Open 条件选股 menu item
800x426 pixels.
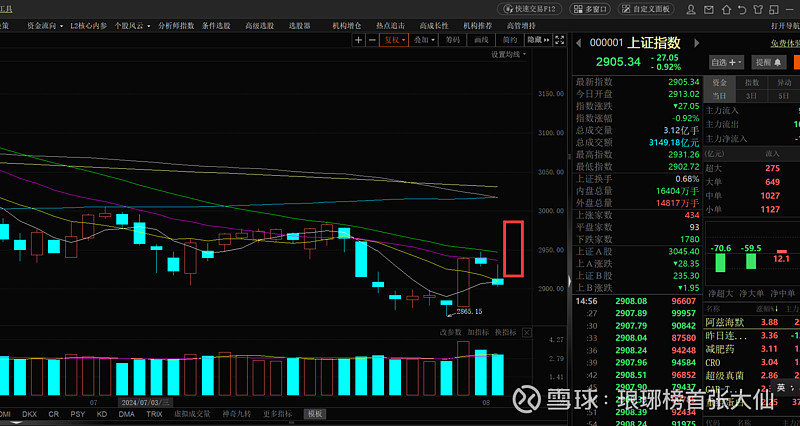pyautogui.click(x=216, y=26)
